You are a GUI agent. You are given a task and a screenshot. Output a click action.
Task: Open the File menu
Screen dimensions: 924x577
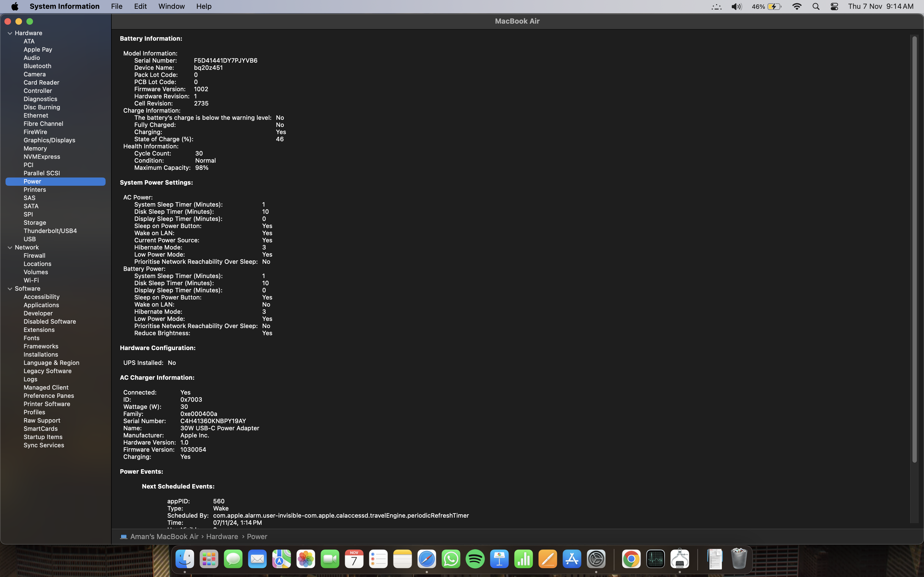point(116,7)
